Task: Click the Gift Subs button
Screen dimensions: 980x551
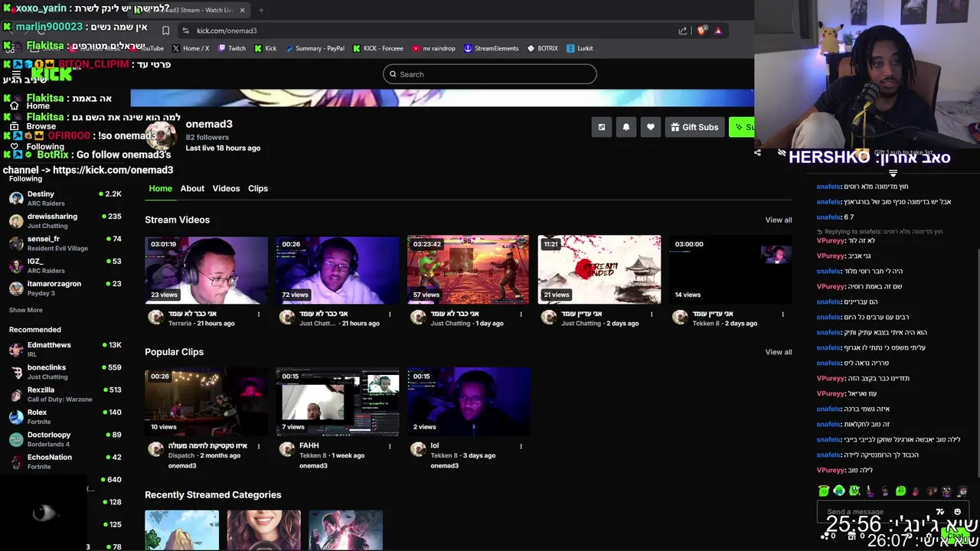Action: coord(694,127)
